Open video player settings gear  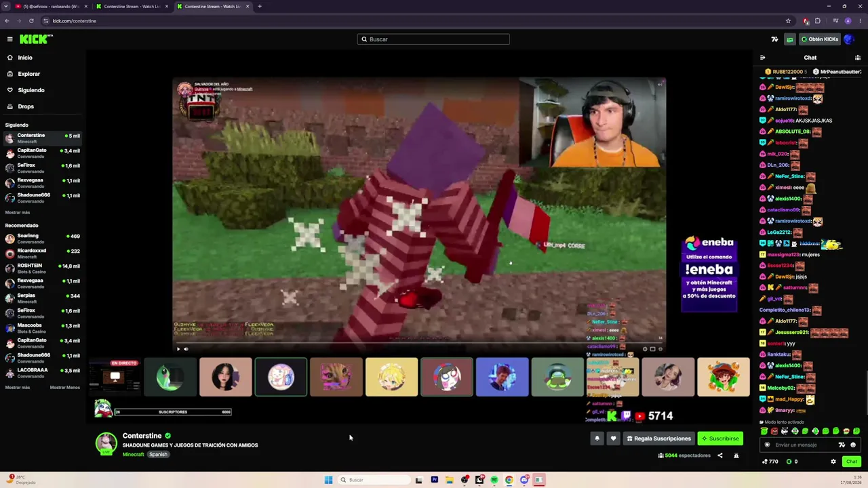point(645,349)
